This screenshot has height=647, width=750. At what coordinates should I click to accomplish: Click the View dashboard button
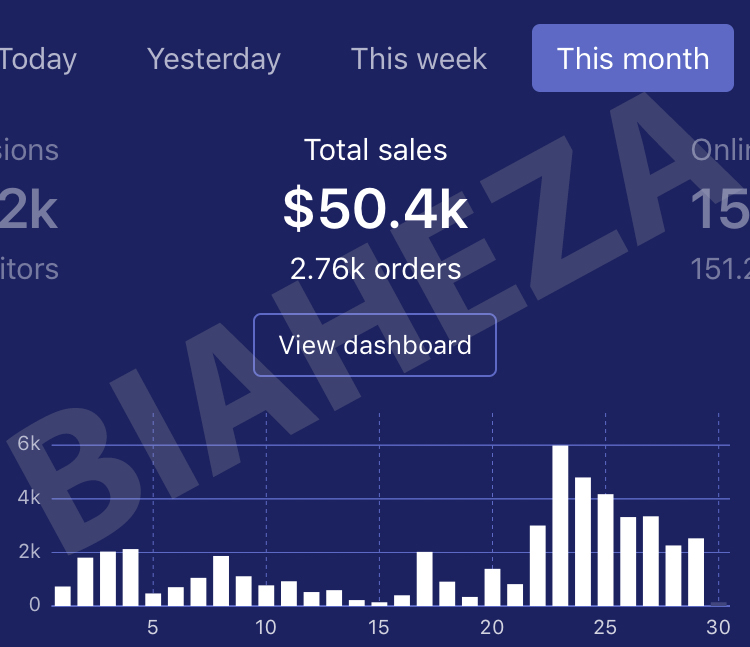pos(375,345)
